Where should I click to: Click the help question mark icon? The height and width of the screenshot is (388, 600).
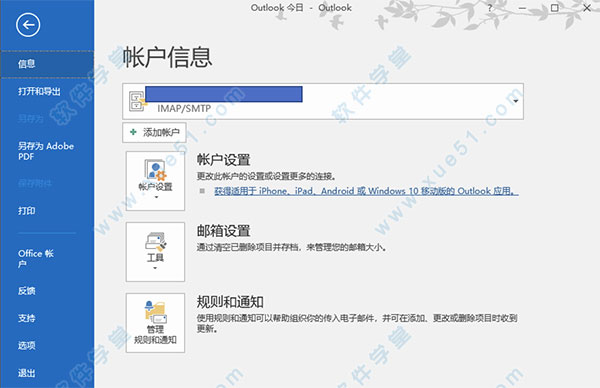click(489, 8)
